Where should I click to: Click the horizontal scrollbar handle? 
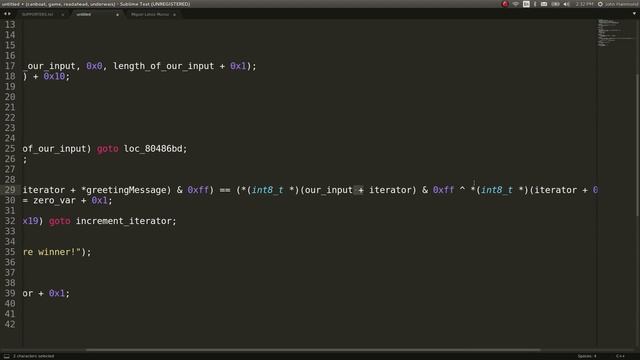point(313,350)
